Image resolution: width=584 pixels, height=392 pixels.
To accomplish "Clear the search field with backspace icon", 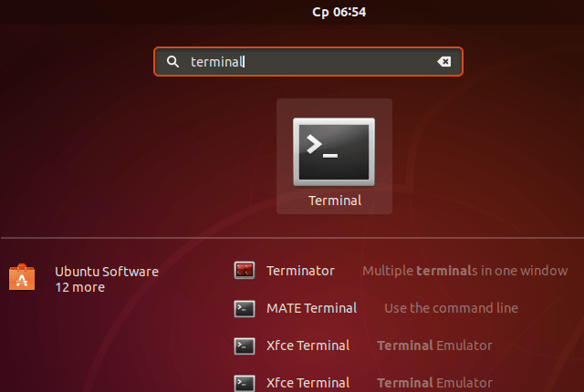I will click(x=444, y=61).
